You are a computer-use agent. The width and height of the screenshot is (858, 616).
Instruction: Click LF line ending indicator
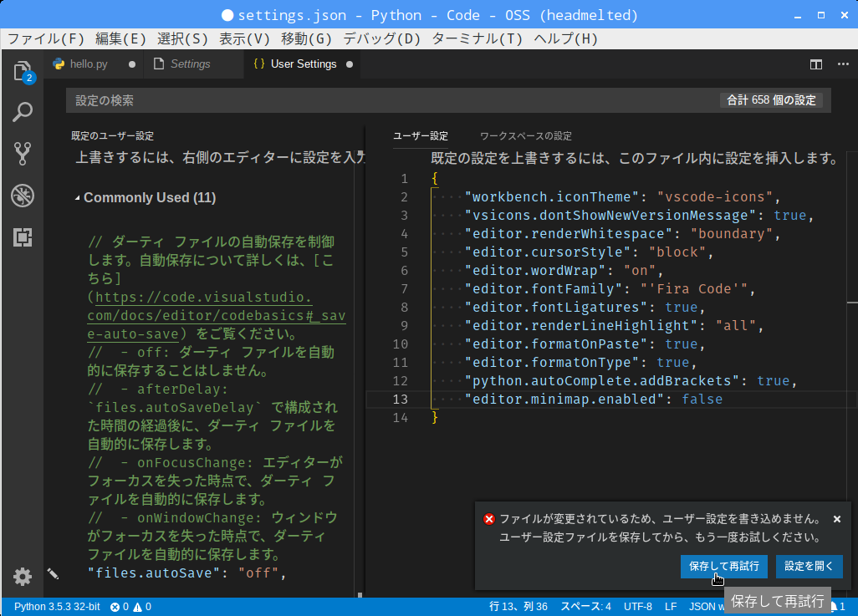671,607
